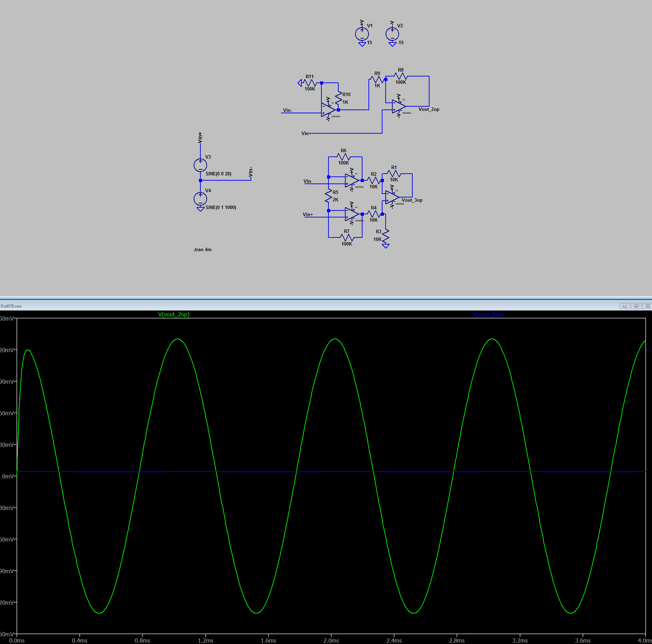Click the SINE(0 0 20) value text
This screenshot has height=644, width=652.
pyautogui.click(x=218, y=174)
